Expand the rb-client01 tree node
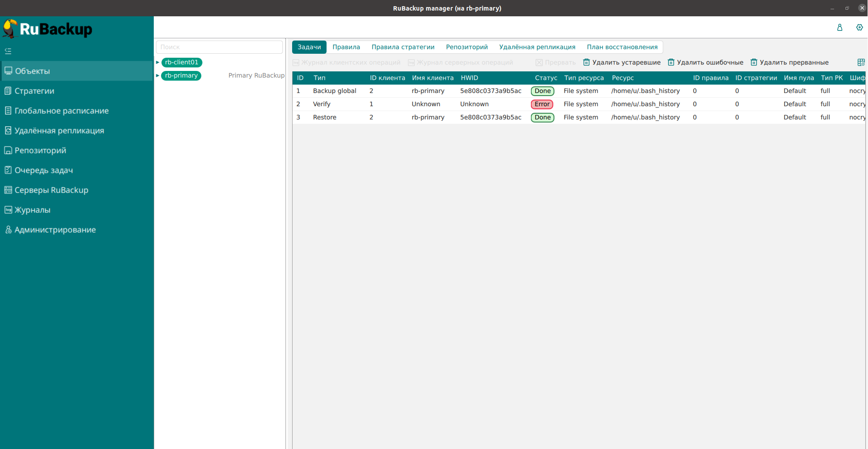 [x=158, y=62]
